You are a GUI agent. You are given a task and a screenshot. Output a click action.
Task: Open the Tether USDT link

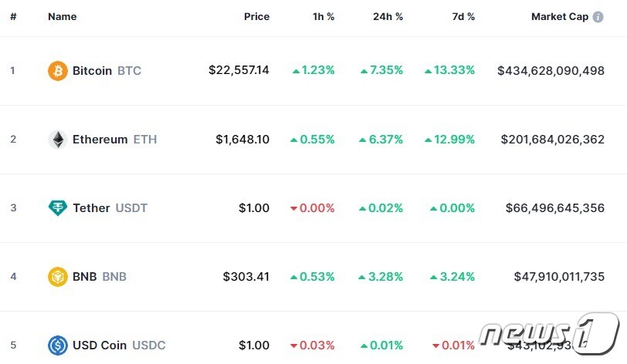tap(110, 207)
